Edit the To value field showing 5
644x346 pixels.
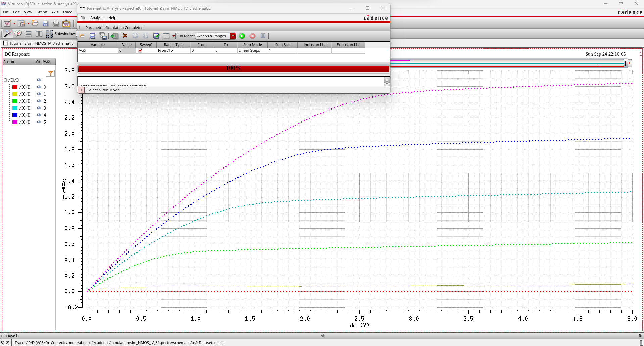pos(226,51)
